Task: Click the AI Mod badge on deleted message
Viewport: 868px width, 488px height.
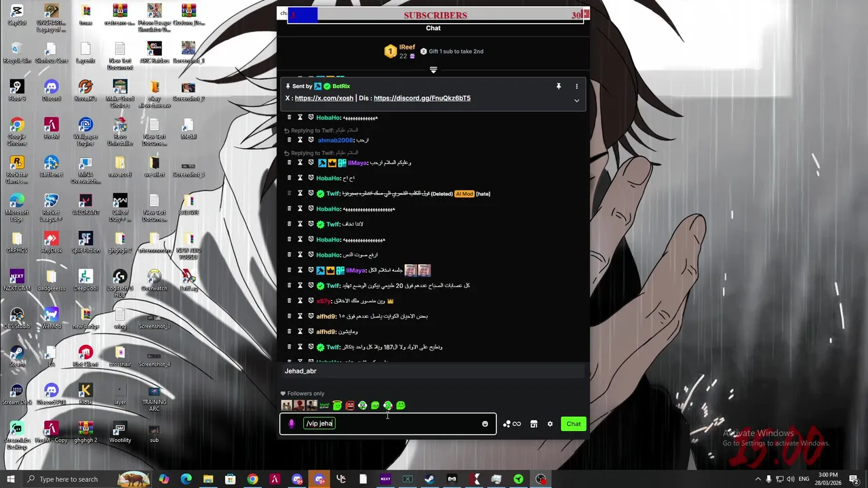Action: click(464, 194)
